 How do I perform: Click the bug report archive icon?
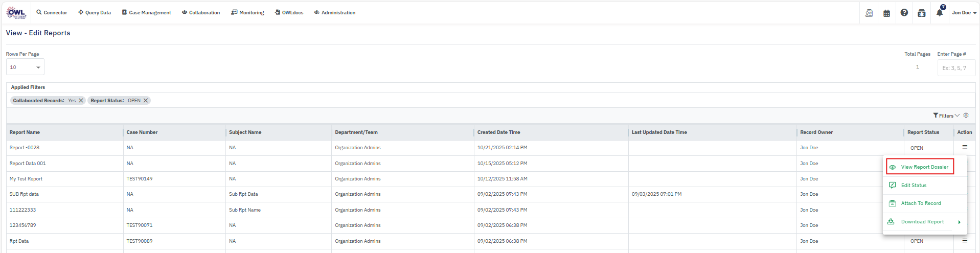pyautogui.click(x=921, y=13)
